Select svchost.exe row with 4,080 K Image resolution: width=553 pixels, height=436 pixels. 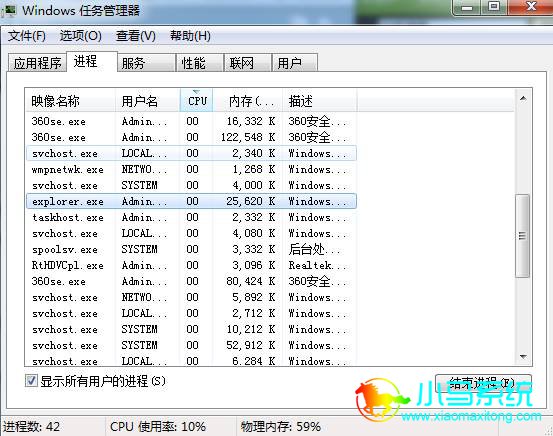coord(192,234)
